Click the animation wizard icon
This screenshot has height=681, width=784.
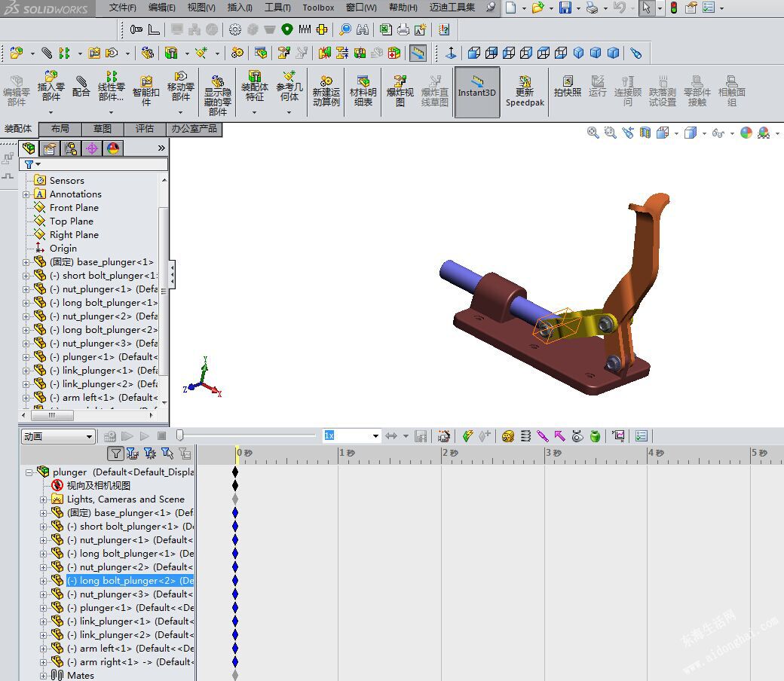[443, 436]
